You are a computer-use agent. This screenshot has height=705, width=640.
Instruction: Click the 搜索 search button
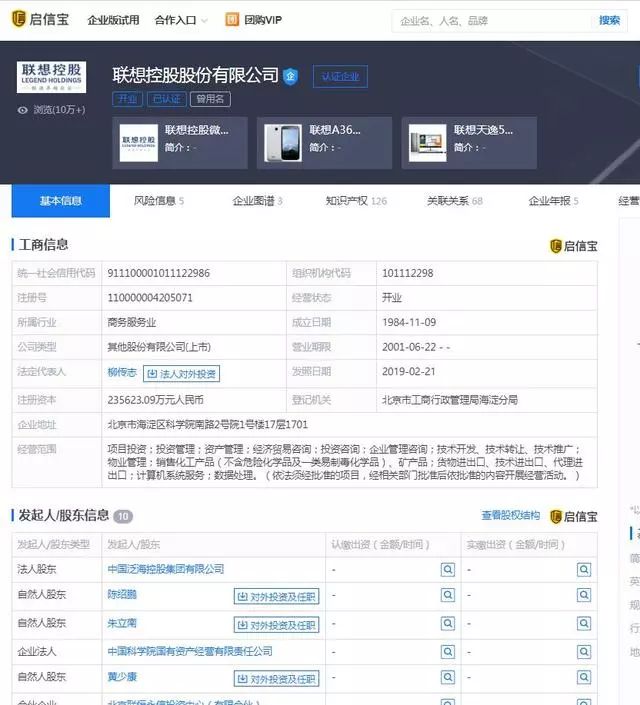609,21
